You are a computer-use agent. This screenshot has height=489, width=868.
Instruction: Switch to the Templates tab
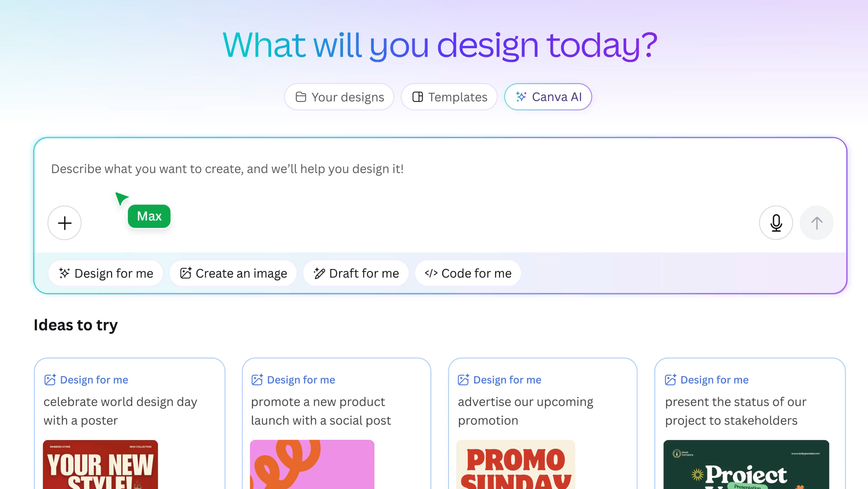tap(449, 97)
